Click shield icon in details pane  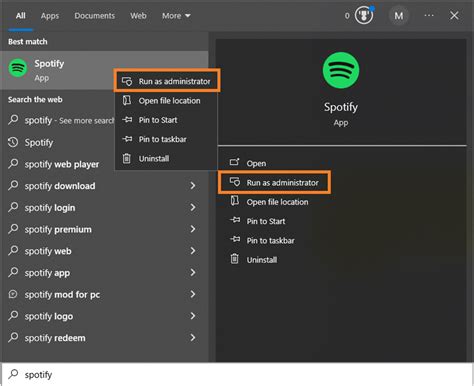tap(235, 182)
